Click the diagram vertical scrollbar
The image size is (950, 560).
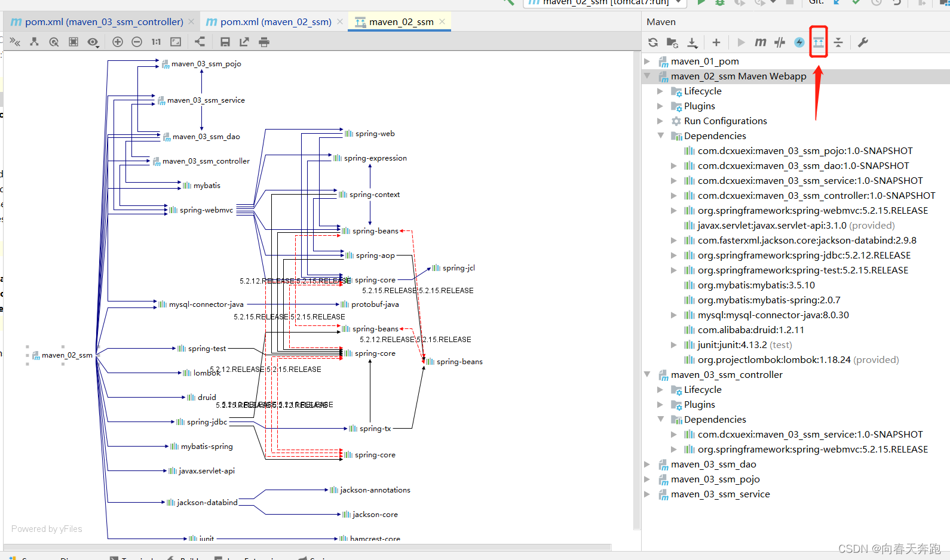point(637,291)
